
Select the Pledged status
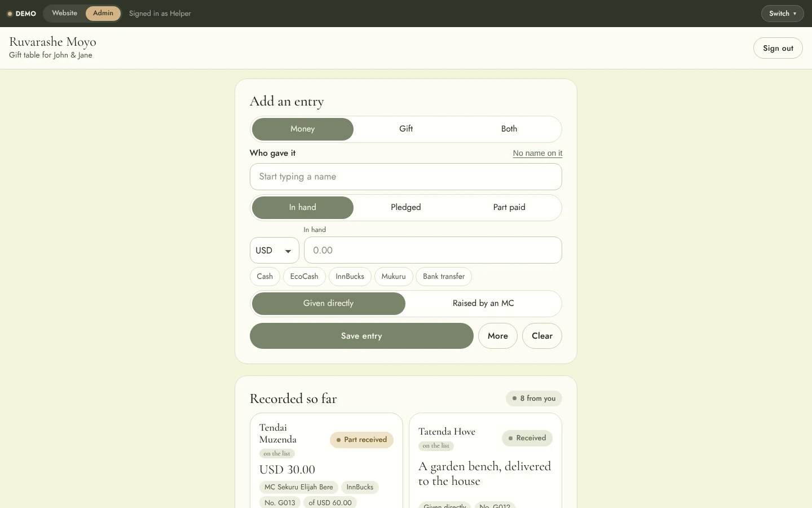(x=406, y=208)
